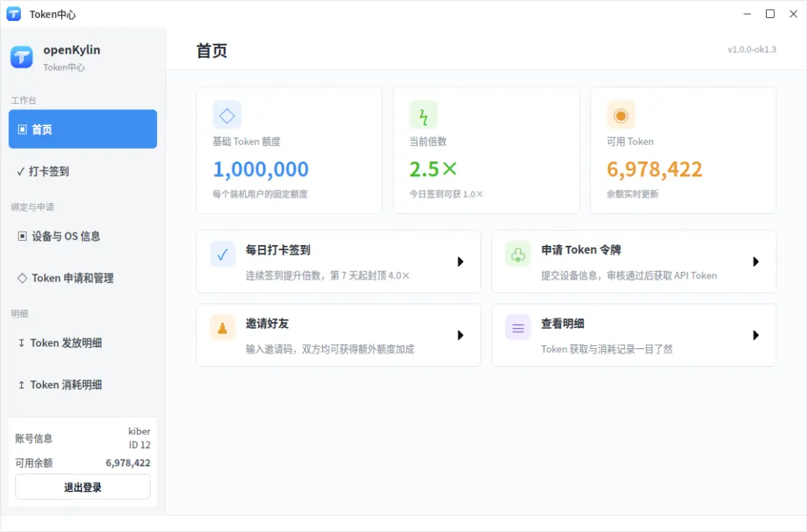Click the Token 获取与消耗记录一目了然 text
Screen dimensions: 807x532
pyautogui.click(x=607, y=350)
